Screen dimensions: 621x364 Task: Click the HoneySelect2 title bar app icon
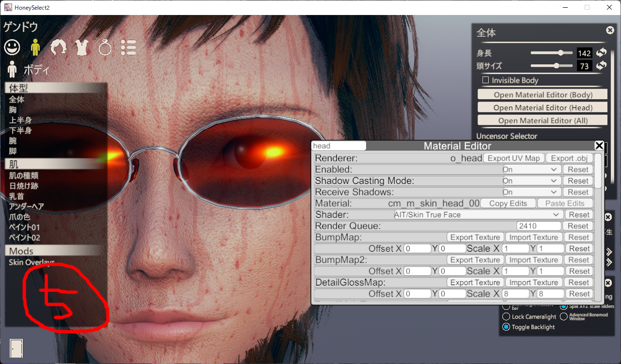(x=8, y=7)
